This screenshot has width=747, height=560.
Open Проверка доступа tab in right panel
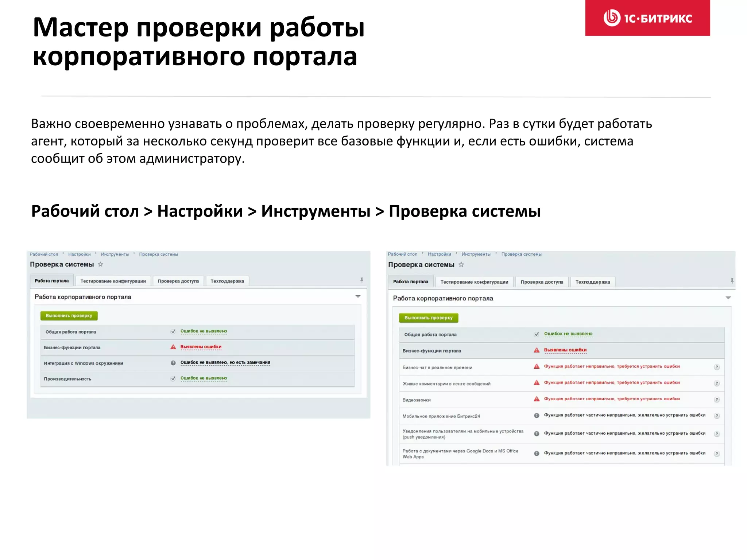pyautogui.click(x=542, y=282)
